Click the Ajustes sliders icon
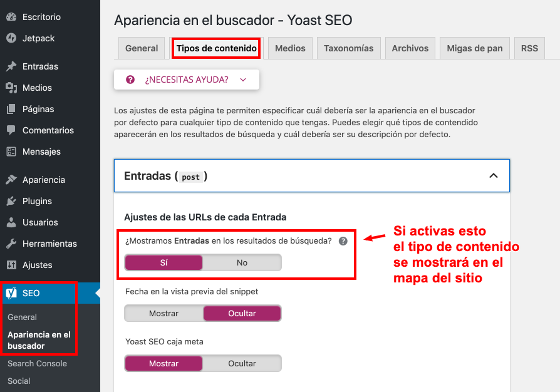This screenshot has height=392, width=560. [11, 265]
